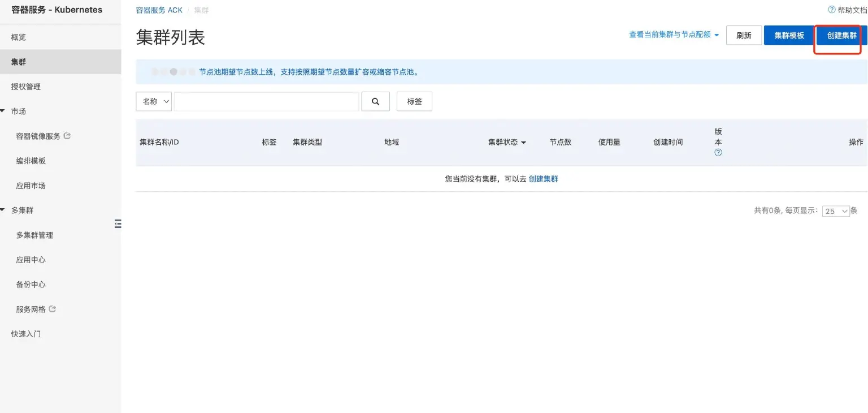Open the external link icon beside 服务网格
The height and width of the screenshot is (413, 868).
pyautogui.click(x=53, y=308)
